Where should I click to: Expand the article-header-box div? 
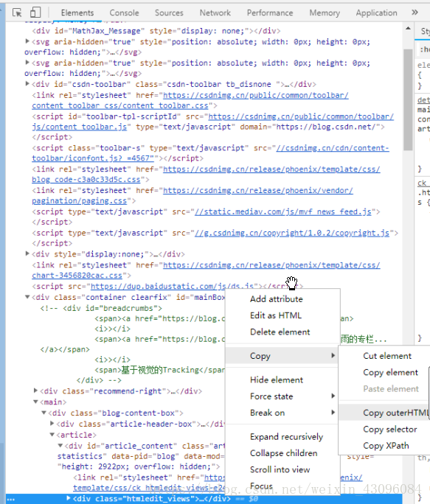point(52,424)
